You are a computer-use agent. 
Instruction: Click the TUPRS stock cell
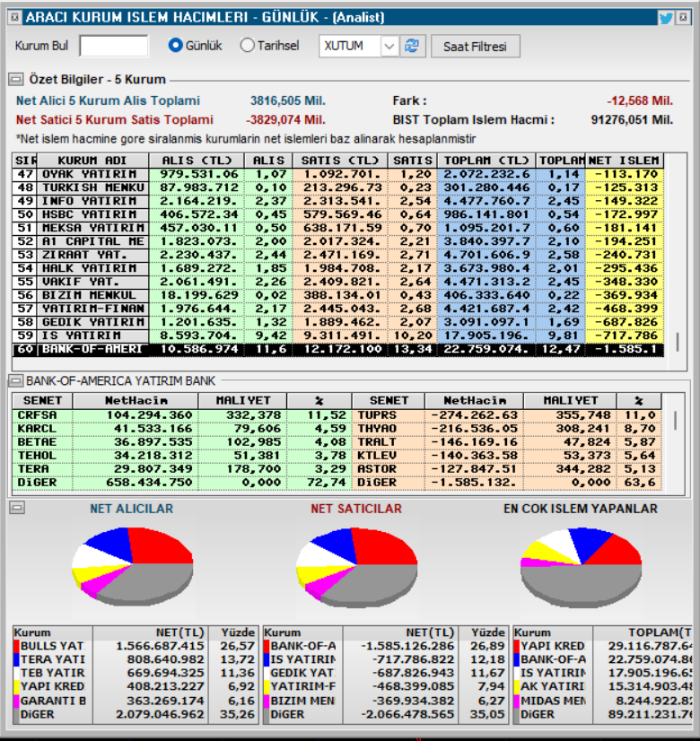(389, 415)
